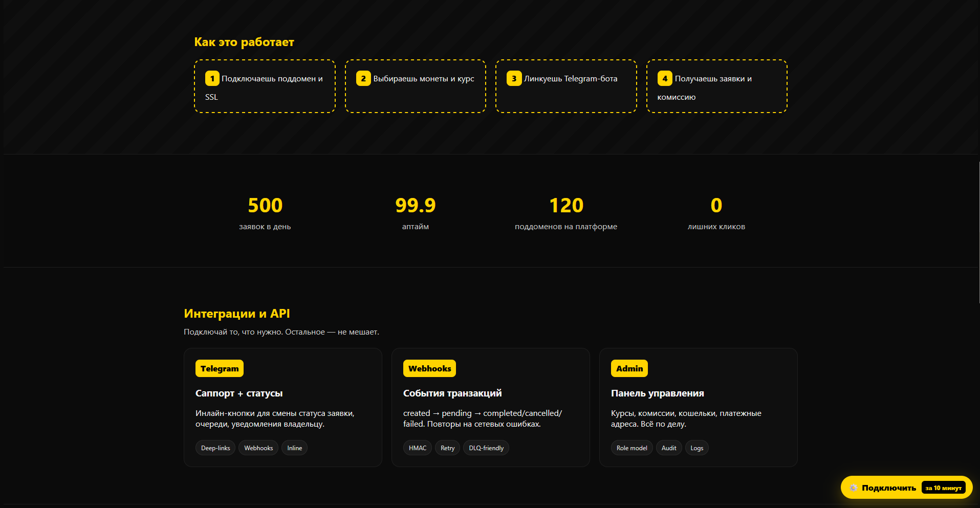Select the "Интеграции и API" heading
980x508 pixels.
click(237, 314)
